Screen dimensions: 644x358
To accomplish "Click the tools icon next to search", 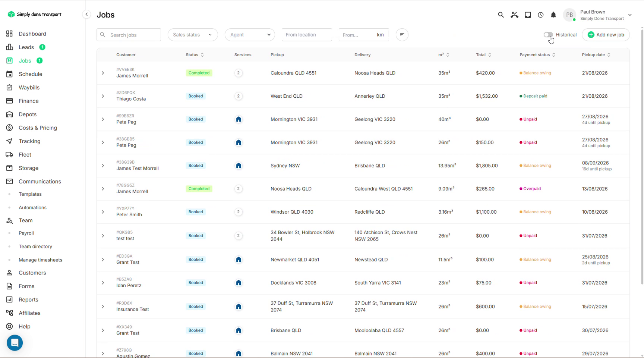I will 514,15.
